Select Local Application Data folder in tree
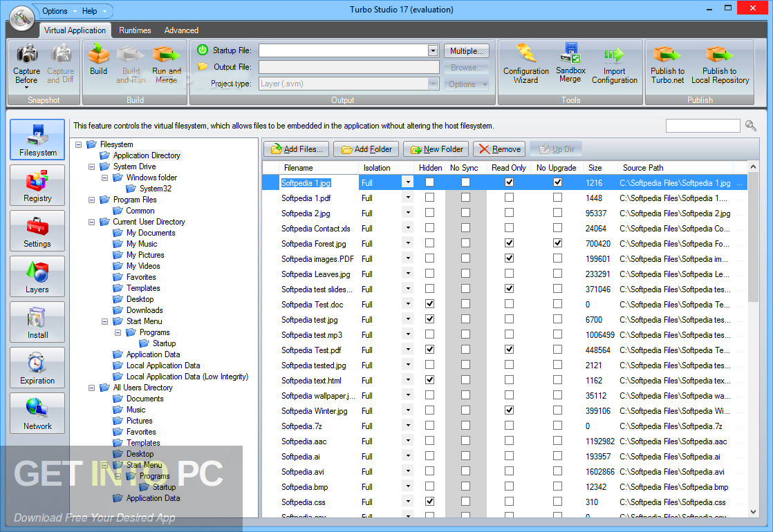 163,365
